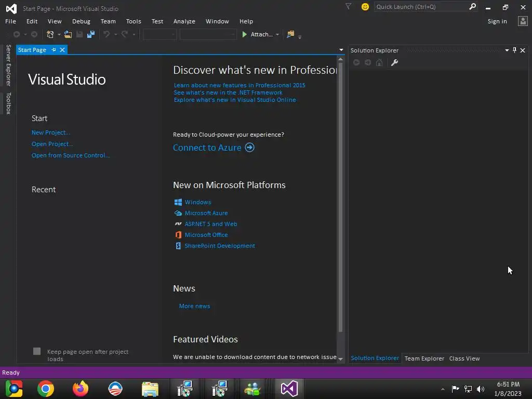Click the Quick Launch search magnifier icon
532x399 pixels.
coord(472,6)
